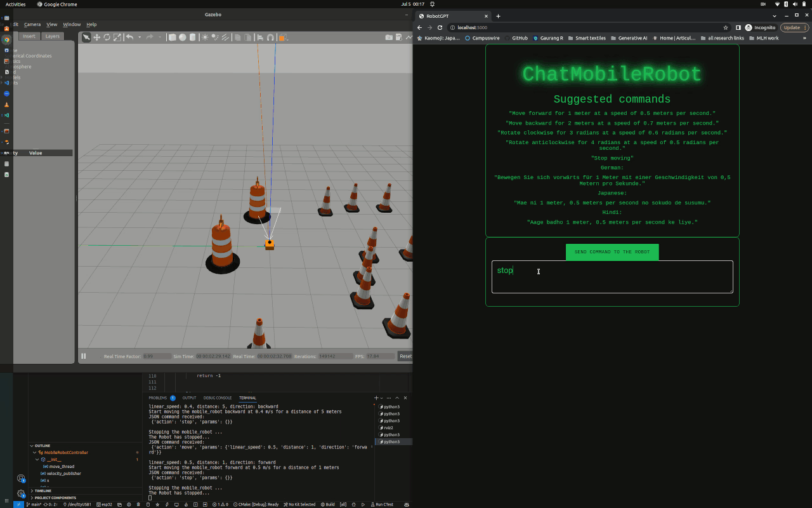The height and width of the screenshot is (508, 812).
Task: Select the rviz2 terminal in the list
Action: click(388, 428)
